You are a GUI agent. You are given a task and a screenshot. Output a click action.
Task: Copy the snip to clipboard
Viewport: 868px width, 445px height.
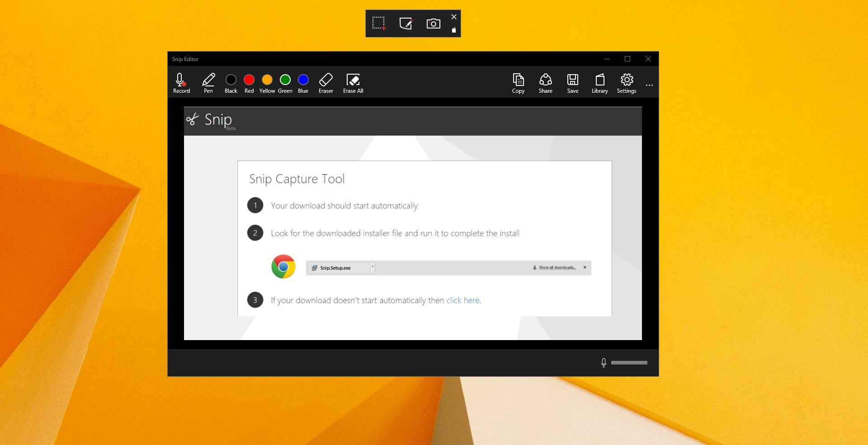tap(518, 83)
